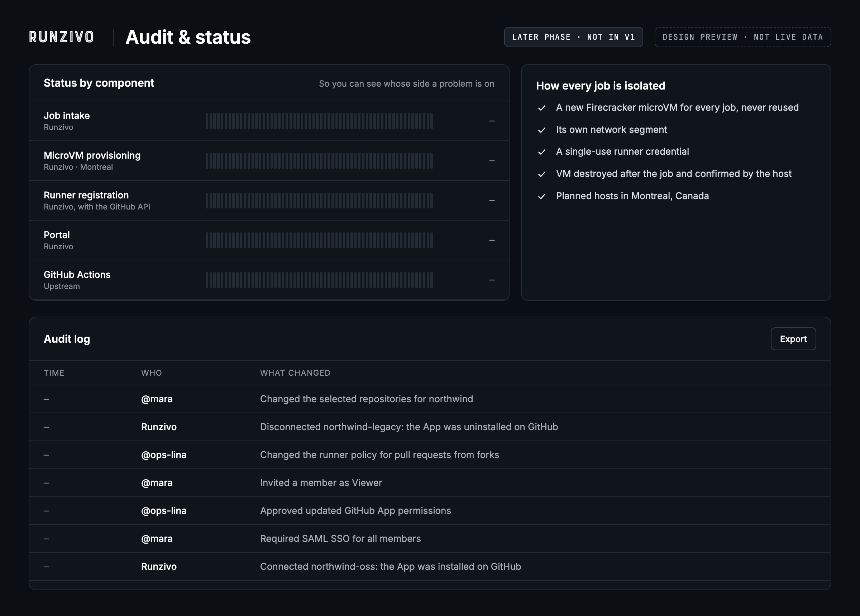Click Changed the selected repositories for northwind
The image size is (860, 616).
pyautogui.click(x=366, y=399)
